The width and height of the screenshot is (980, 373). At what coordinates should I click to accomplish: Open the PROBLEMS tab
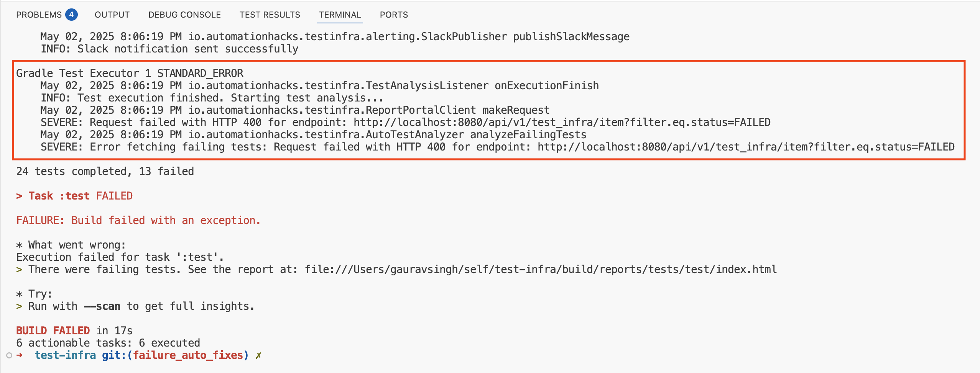(x=39, y=15)
